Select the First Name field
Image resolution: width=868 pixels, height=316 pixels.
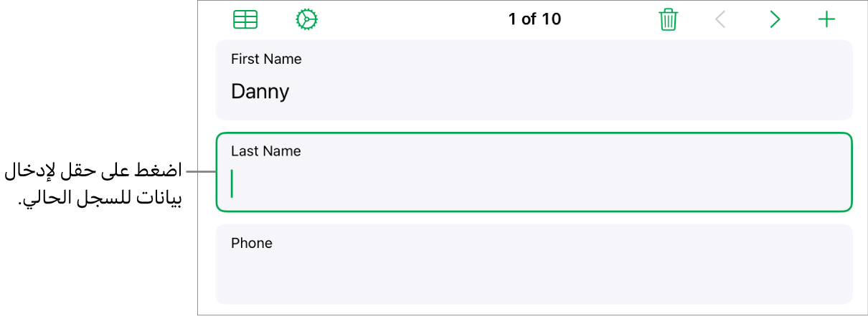click(x=534, y=80)
